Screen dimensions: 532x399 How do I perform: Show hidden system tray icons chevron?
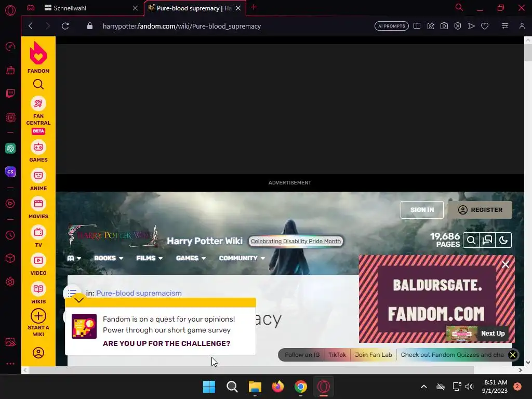[x=424, y=387]
